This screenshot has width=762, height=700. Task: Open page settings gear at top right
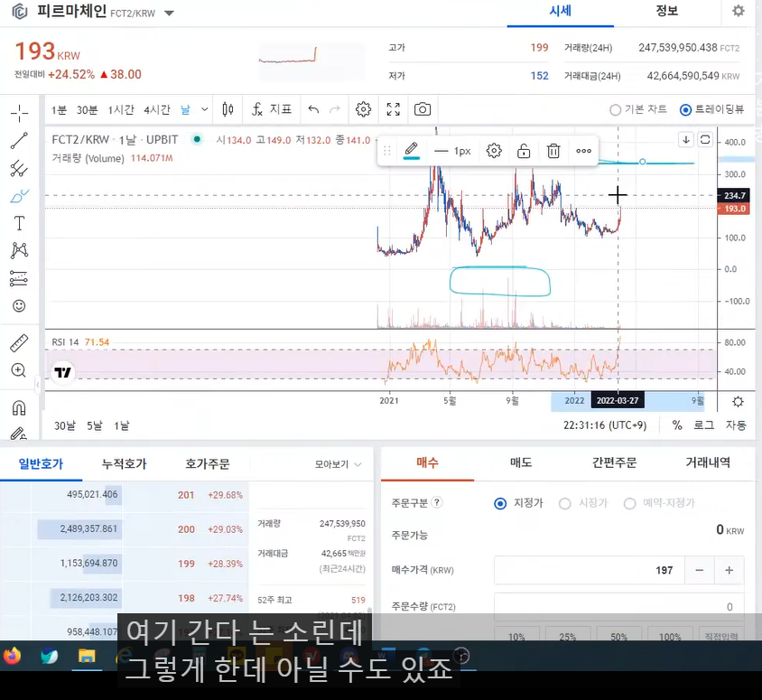[739, 11]
